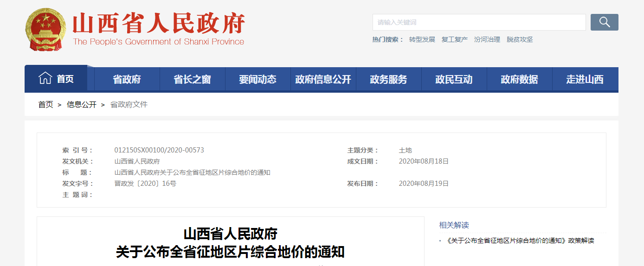Choose hot search link 脱贫攻坚
644x266 pixels.
click(x=519, y=40)
